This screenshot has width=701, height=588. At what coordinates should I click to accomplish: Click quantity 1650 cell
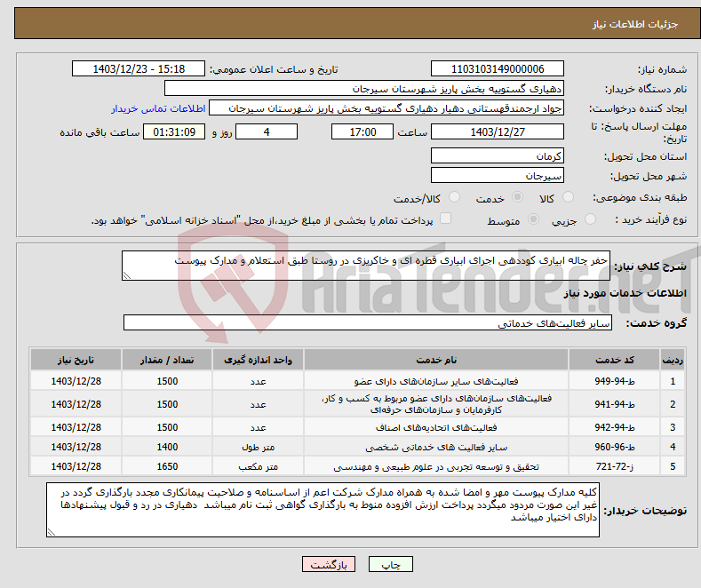pyautogui.click(x=167, y=466)
